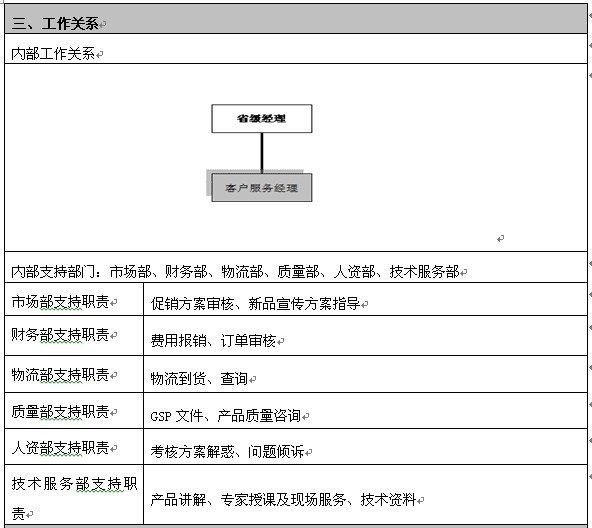Click the 物流到货、查询 text
Viewport: 592px width, 528px height.
[x=199, y=378]
